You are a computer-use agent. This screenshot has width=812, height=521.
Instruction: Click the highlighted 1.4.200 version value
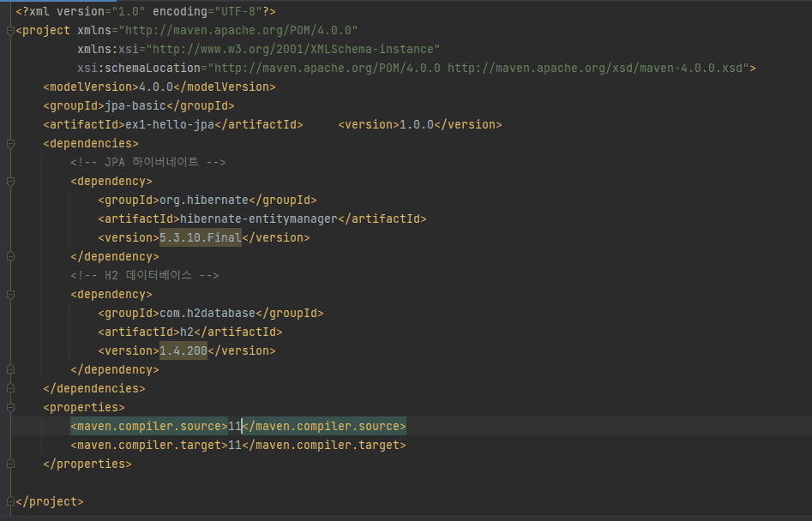click(x=183, y=351)
